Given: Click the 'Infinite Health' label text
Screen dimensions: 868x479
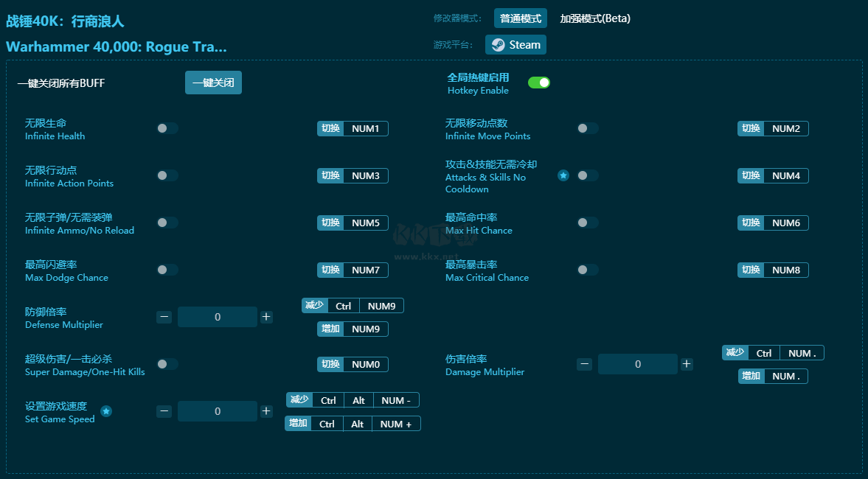Looking at the screenshot, I should point(55,136).
